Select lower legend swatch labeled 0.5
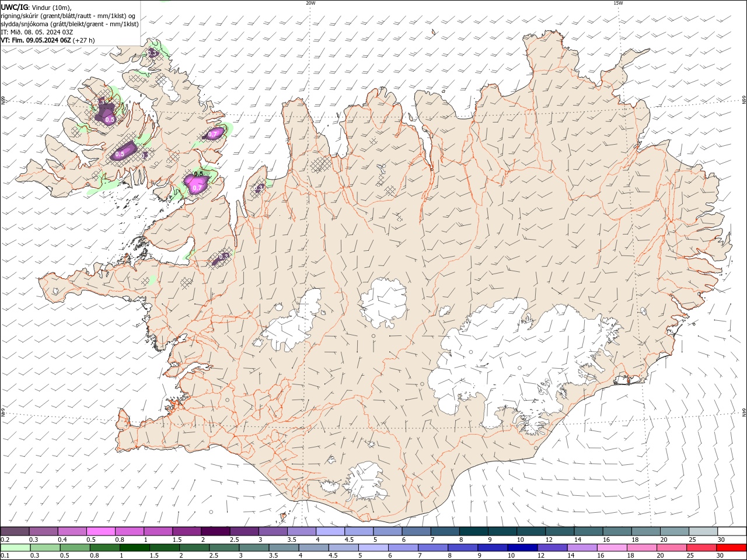 [x=75, y=548]
